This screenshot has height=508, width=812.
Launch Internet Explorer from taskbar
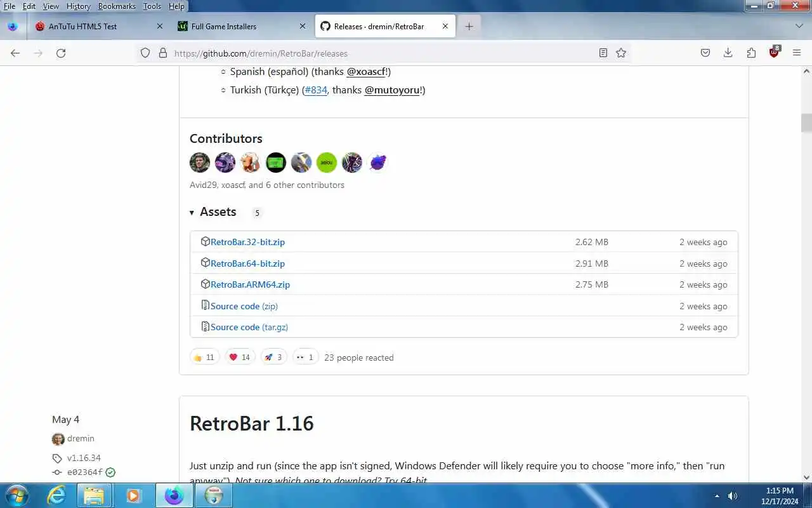click(x=57, y=495)
